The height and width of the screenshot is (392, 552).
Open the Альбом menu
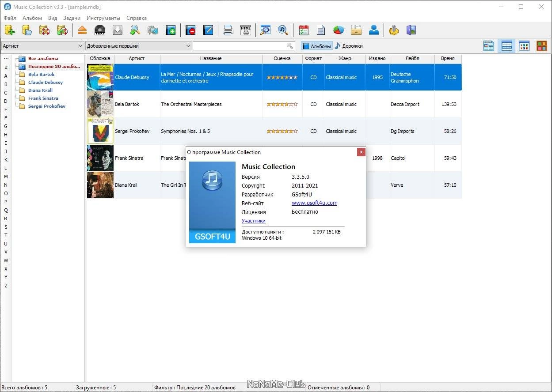click(32, 18)
